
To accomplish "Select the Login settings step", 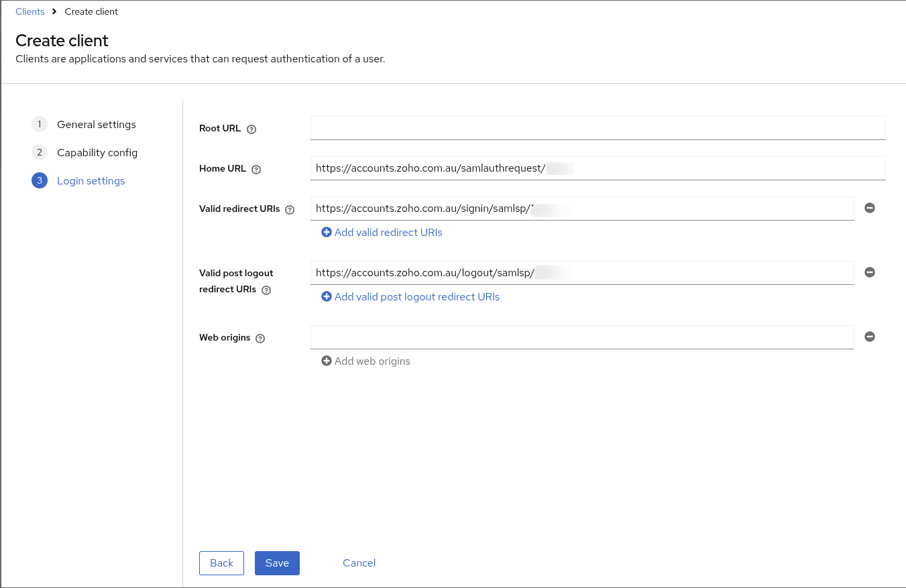I will click(x=91, y=181).
